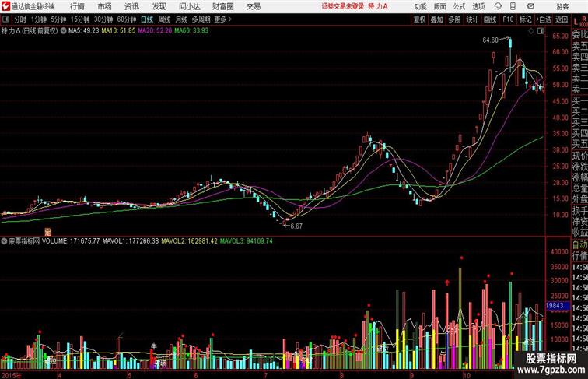Click the 画线 drawing tools button
The width and height of the screenshot is (588, 379).
490,19
